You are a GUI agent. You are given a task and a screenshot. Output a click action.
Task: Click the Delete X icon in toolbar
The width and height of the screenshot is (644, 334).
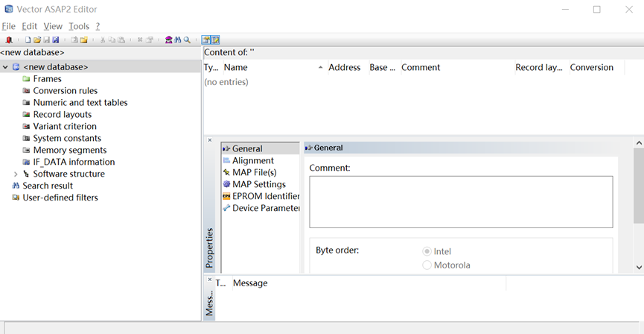tap(140, 40)
